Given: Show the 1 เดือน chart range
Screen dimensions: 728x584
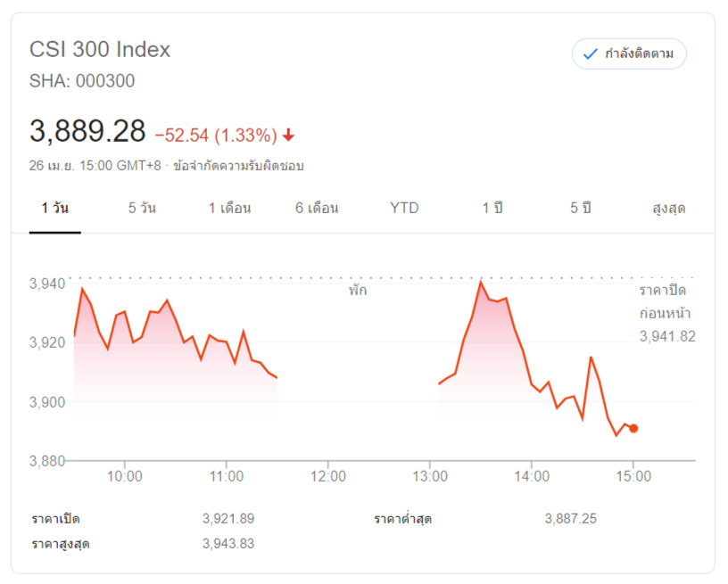Looking at the screenshot, I should [229, 209].
